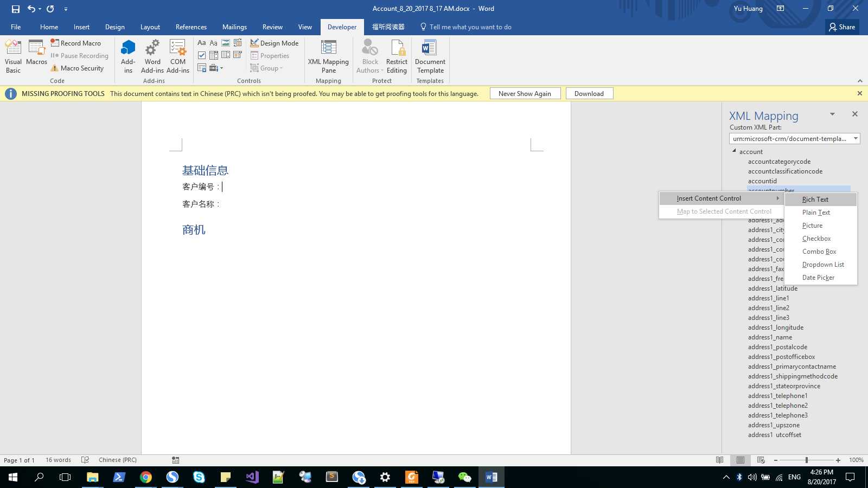Image resolution: width=868 pixels, height=488 pixels.
Task: Choose Checkbox from the submenu
Action: [821, 239]
